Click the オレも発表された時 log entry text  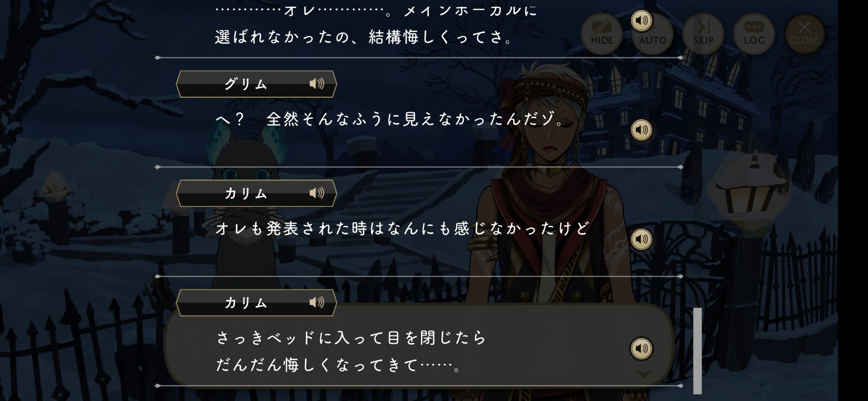[x=402, y=228]
